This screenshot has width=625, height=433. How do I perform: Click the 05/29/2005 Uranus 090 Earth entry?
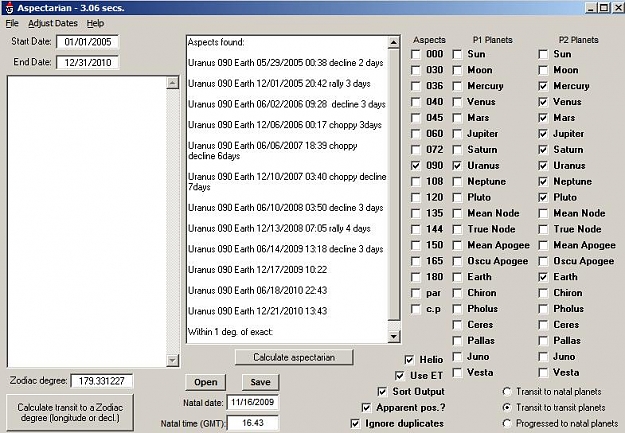tap(285, 63)
